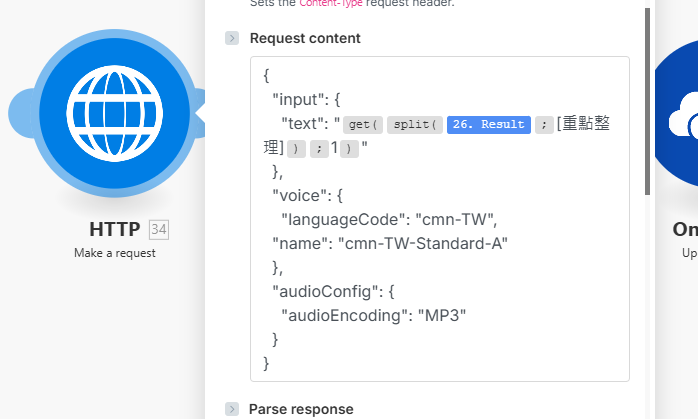Click the Make a request subtitle
The image size is (698, 419).
point(115,253)
